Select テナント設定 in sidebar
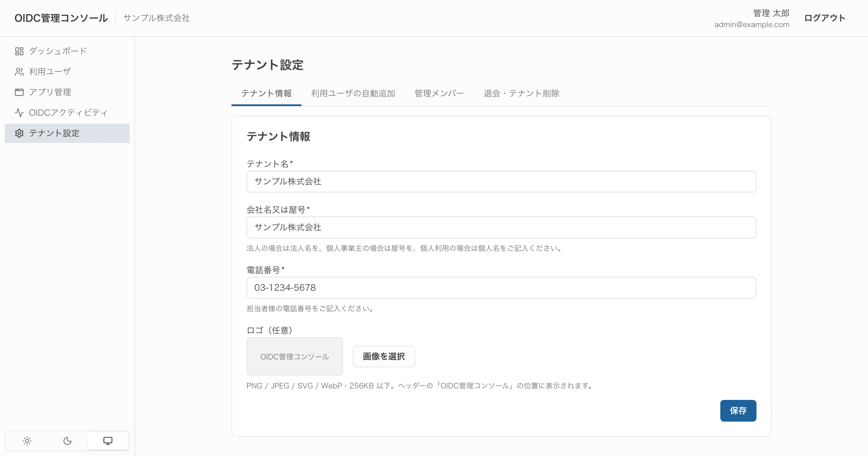The image size is (868, 456). tap(67, 133)
